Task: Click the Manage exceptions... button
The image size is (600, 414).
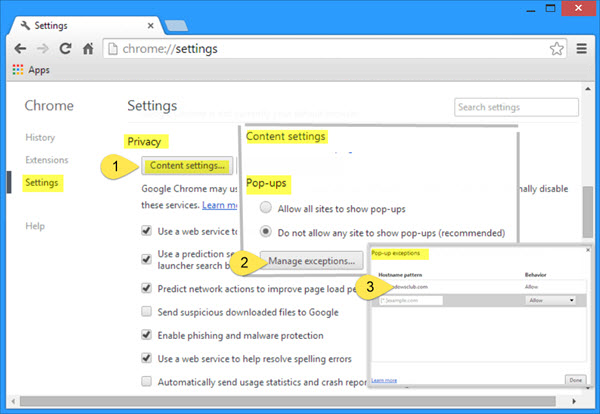Action: coord(311,261)
